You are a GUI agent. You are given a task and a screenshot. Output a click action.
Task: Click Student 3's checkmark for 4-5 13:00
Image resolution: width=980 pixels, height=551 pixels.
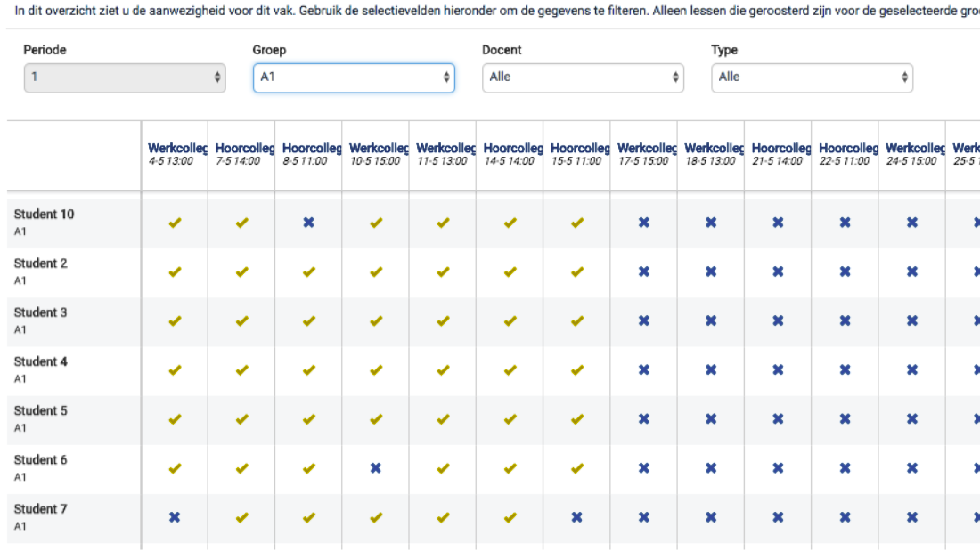pyautogui.click(x=175, y=321)
